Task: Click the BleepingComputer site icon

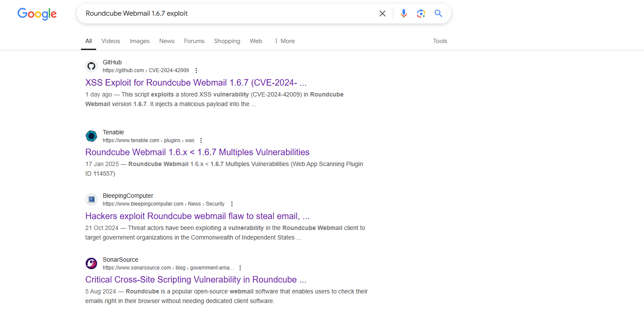Action: 91,200
